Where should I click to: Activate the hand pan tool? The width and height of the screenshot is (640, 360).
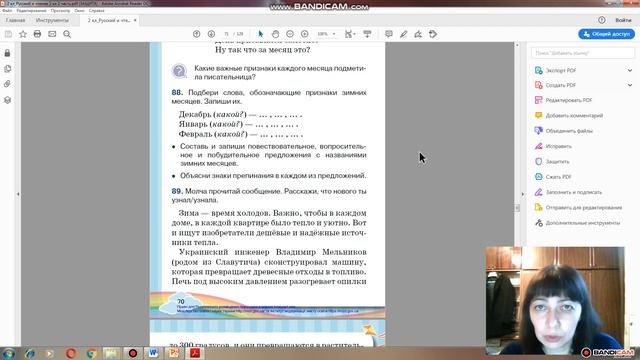click(276, 34)
